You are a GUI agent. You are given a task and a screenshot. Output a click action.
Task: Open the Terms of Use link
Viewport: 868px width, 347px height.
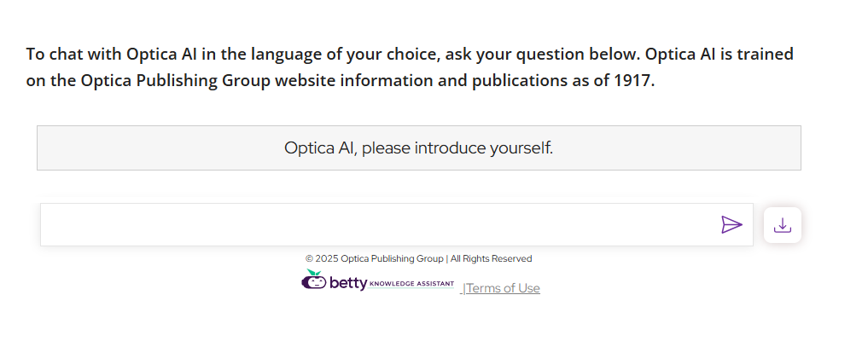[x=504, y=288]
